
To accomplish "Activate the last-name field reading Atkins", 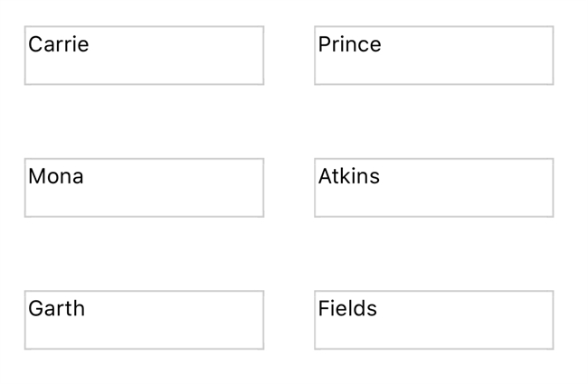I will point(433,187).
